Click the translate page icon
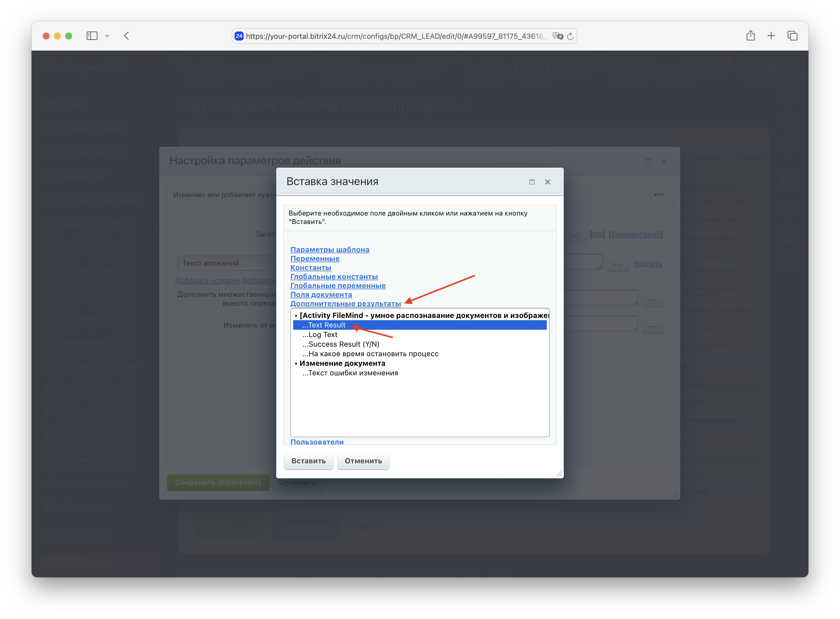Screen dimensions: 840x619 [558, 36]
